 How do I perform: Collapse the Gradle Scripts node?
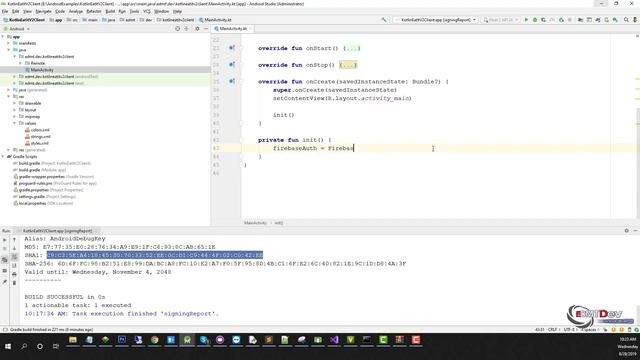pyautogui.click(x=3, y=156)
